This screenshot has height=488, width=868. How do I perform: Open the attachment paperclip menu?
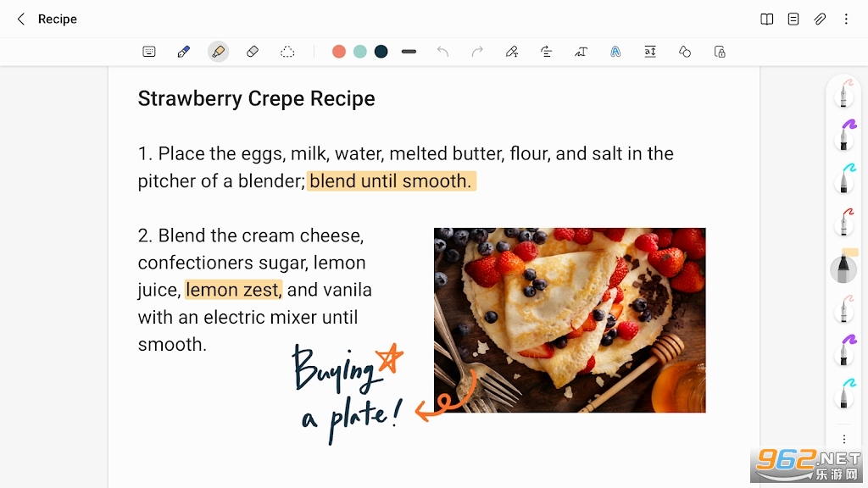coord(820,19)
